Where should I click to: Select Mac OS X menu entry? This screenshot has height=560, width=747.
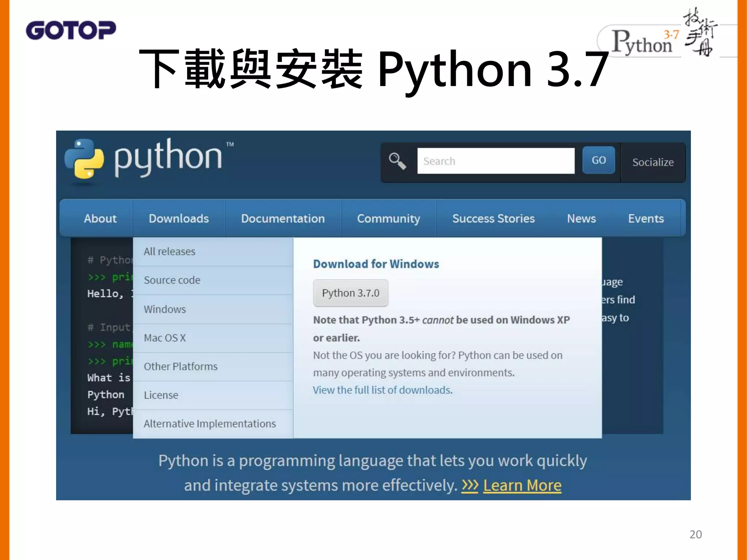pyautogui.click(x=213, y=338)
